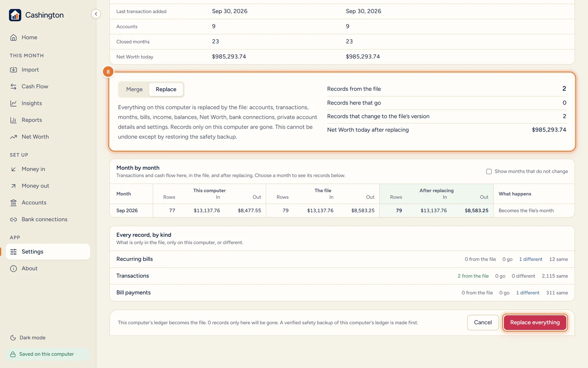The width and height of the screenshot is (588, 368).
Task: Toggle Dark mode with the moon icon
Action: (x=13, y=338)
